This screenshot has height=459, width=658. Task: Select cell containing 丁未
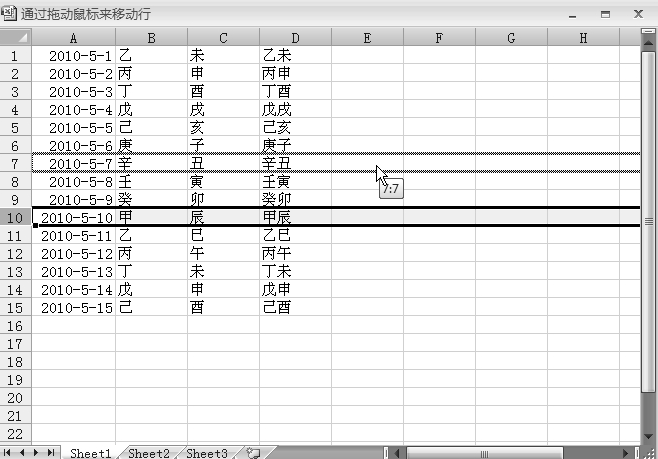[295, 271]
